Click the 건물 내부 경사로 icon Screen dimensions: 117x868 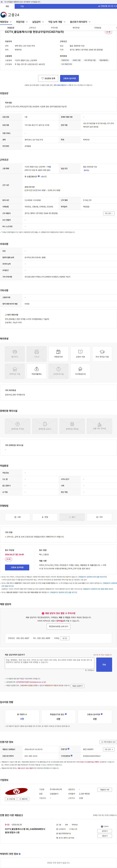pyautogui.click(x=99, y=426)
